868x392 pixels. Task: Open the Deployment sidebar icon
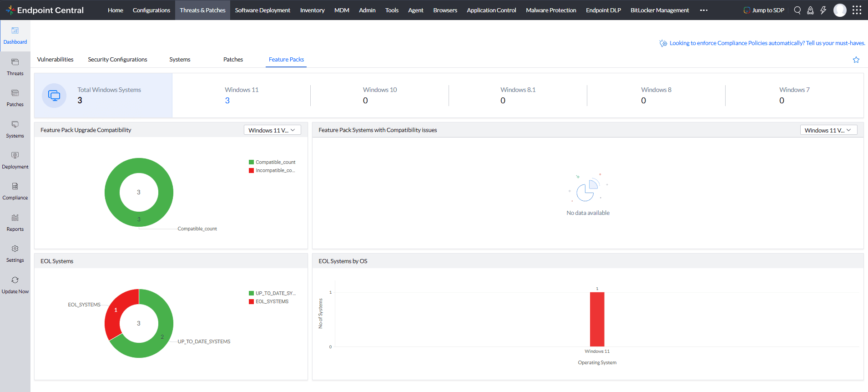15,155
